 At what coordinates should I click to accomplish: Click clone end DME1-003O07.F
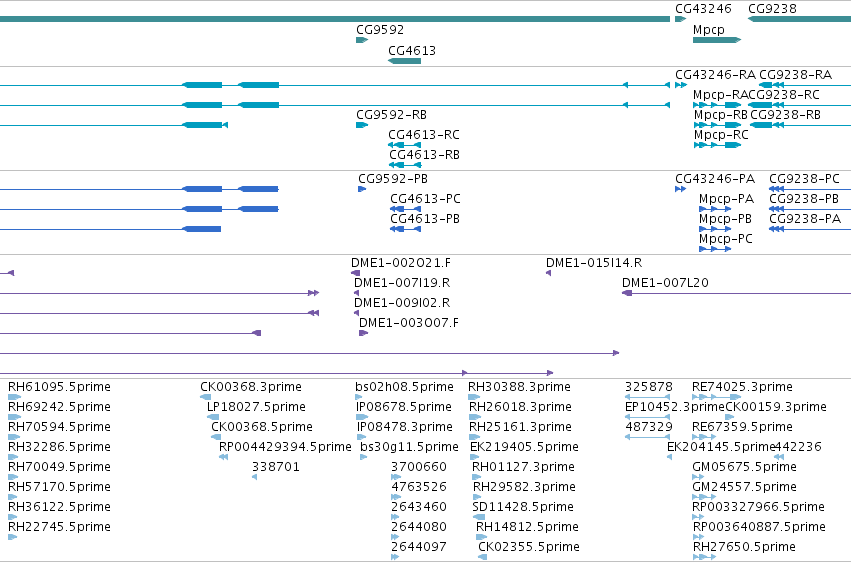(364, 333)
